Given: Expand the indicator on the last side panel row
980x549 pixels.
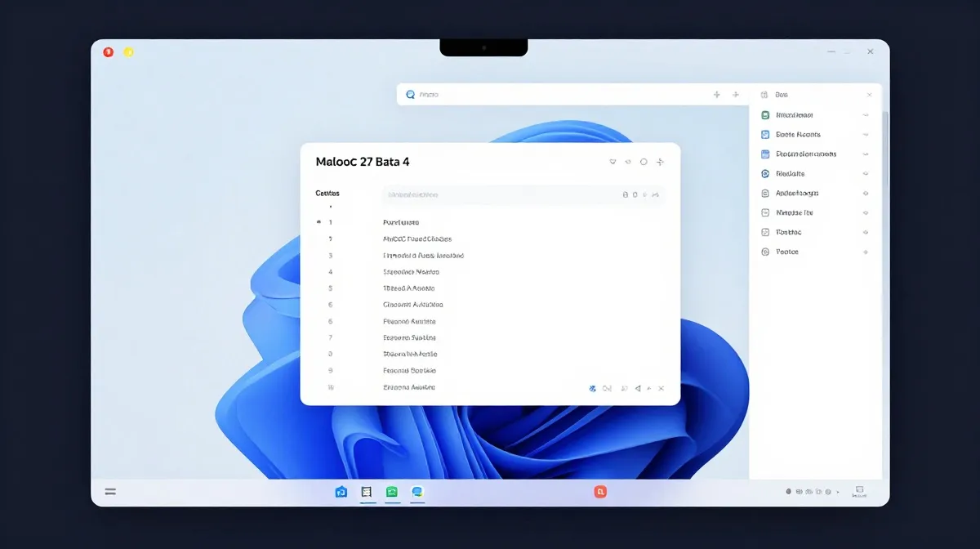Looking at the screenshot, I should click(x=866, y=252).
